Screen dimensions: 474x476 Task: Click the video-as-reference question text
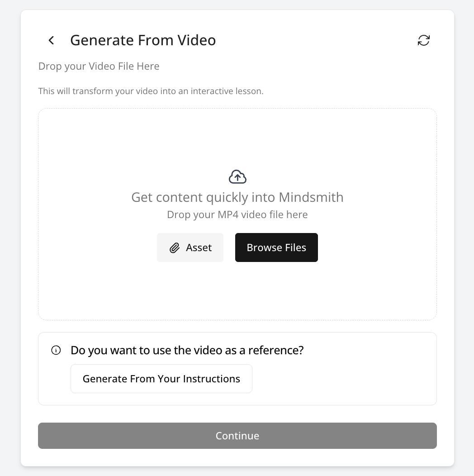click(x=187, y=350)
